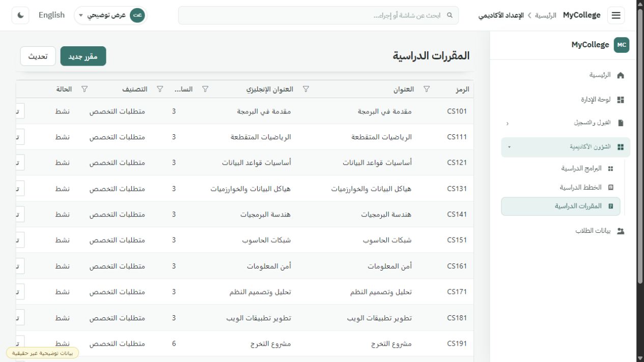
Task: Select the CS151 code cell
Action: (x=457, y=240)
